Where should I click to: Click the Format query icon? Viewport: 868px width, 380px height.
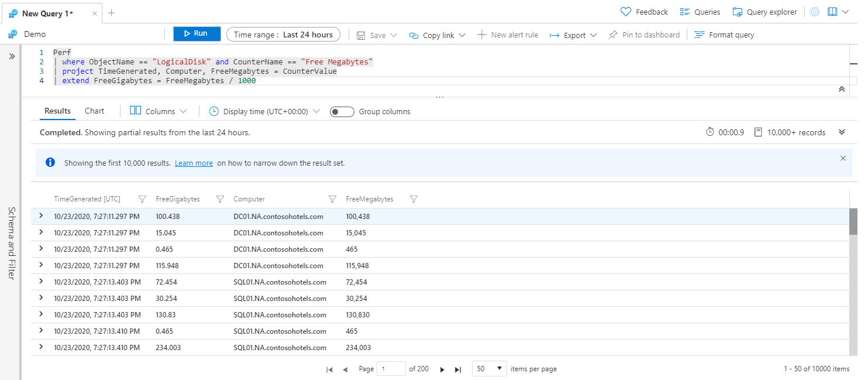(x=698, y=35)
